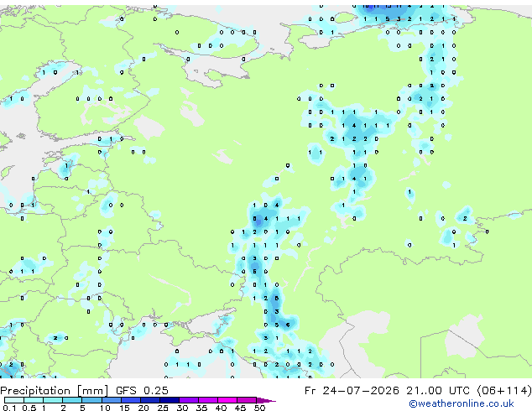Click the arrow tip above 50 mm on legend

(266, 400)
